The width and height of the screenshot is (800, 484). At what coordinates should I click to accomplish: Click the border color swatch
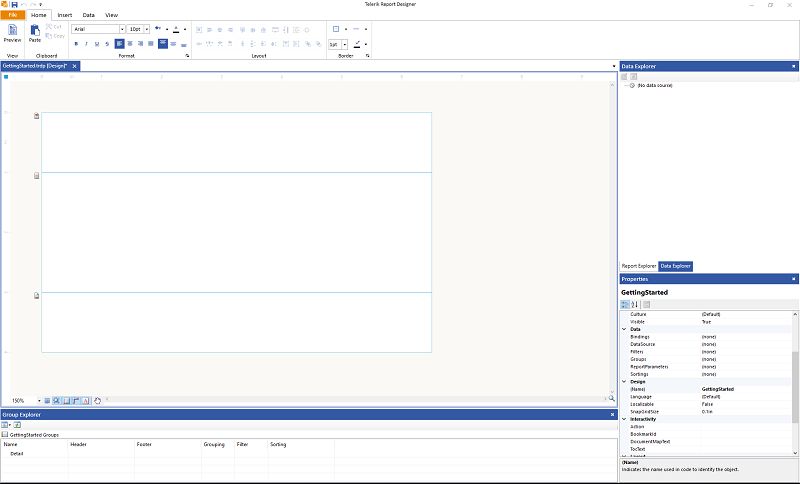[x=357, y=44]
